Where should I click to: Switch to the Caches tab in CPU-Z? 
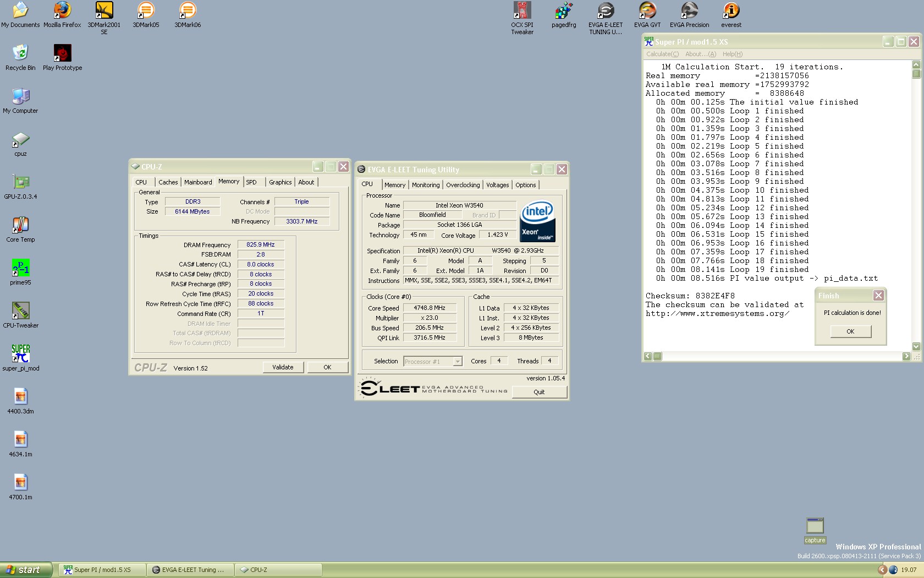(168, 182)
